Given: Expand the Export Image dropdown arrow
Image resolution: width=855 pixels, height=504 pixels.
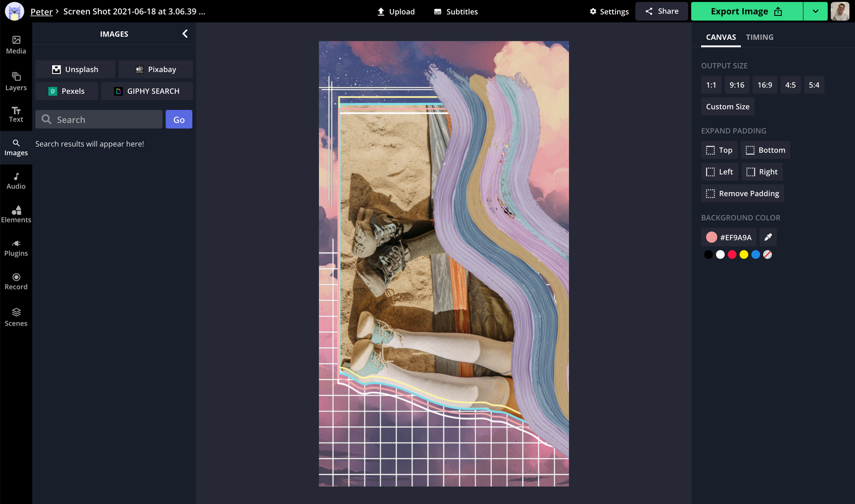Looking at the screenshot, I should point(815,12).
